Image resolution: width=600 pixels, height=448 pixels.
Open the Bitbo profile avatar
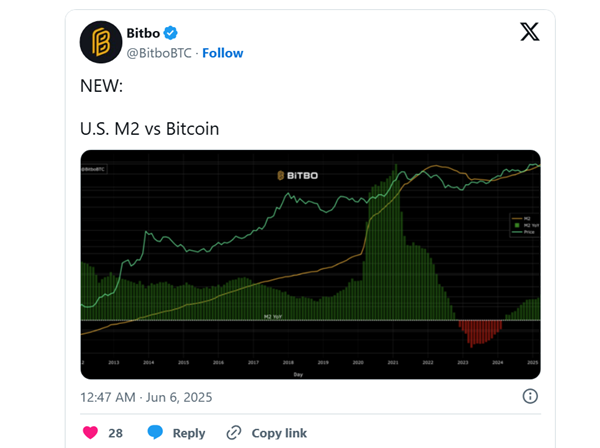click(x=101, y=42)
